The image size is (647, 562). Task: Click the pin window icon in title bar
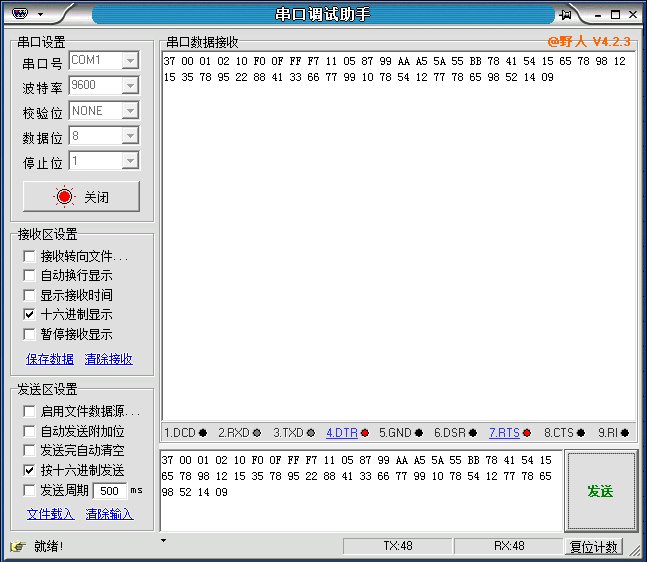coord(565,14)
